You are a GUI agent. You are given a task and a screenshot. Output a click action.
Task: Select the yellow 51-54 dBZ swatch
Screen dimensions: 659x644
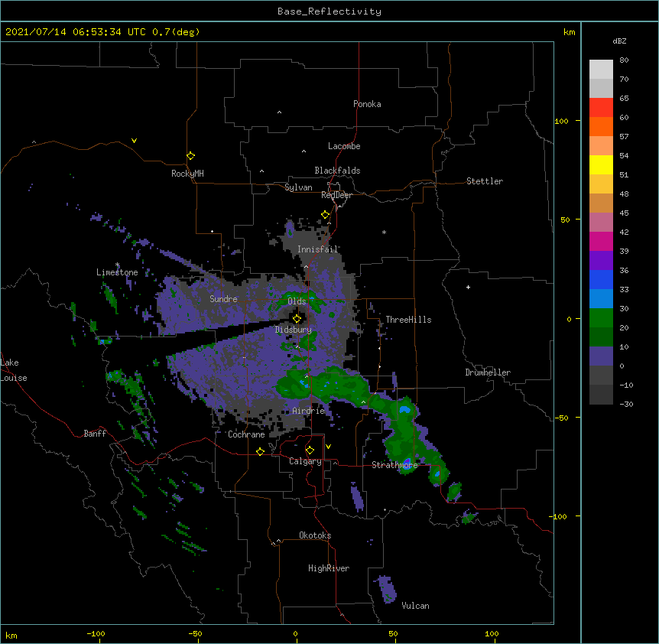pyautogui.click(x=601, y=164)
